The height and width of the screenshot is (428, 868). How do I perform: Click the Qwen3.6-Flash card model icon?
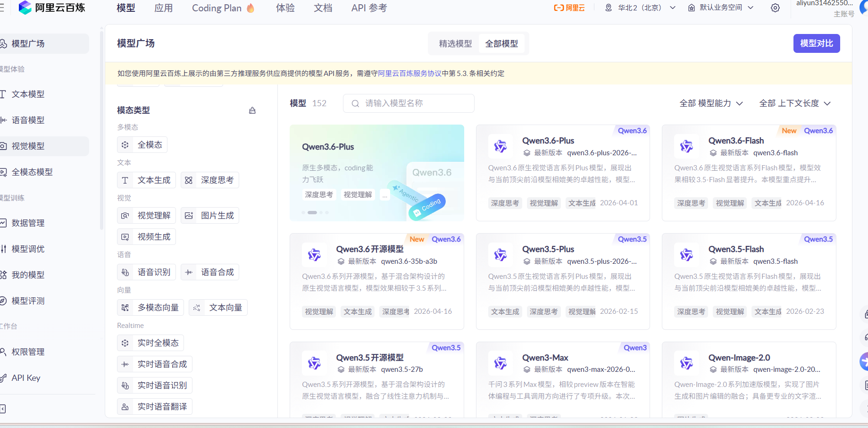pos(686,146)
